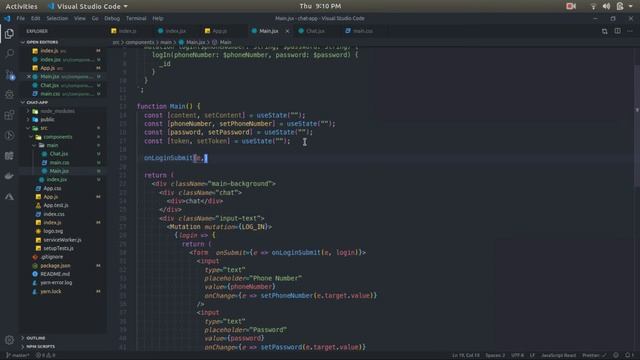Open the View menu

coord(80,18)
